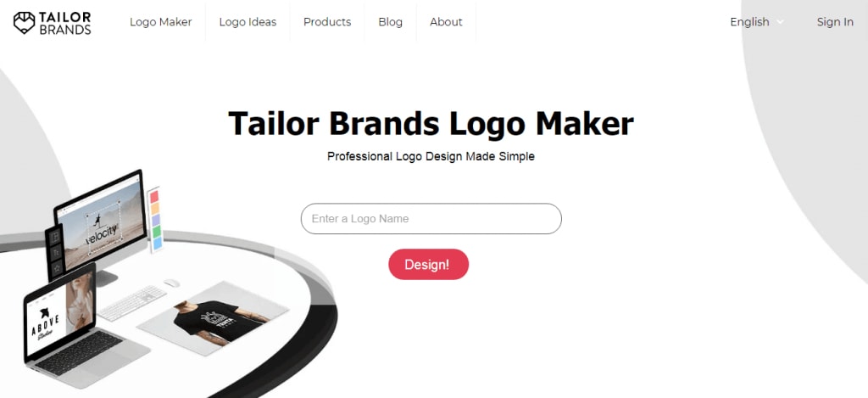Click the Tailor Brands Logo Maker heading
This screenshot has width=868, height=398.
click(x=431, y=122)
